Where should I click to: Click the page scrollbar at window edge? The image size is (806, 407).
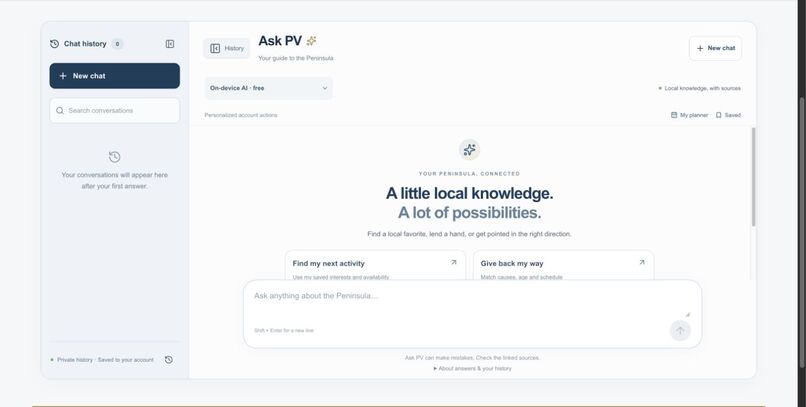point(802,231)
